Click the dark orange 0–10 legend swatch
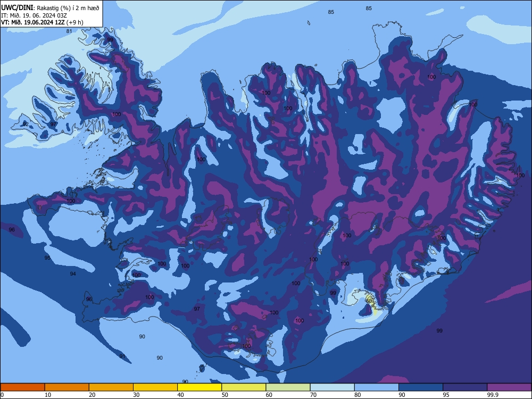 (x=22, y=387)
